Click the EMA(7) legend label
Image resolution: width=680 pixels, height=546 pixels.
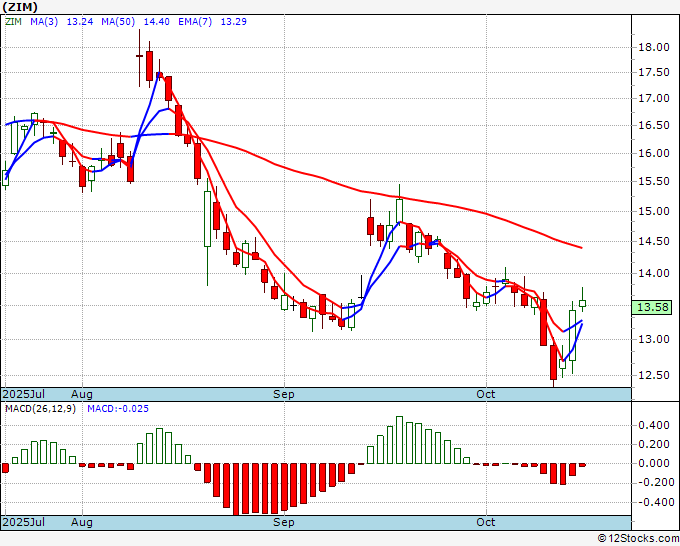(x=195, y=21)
